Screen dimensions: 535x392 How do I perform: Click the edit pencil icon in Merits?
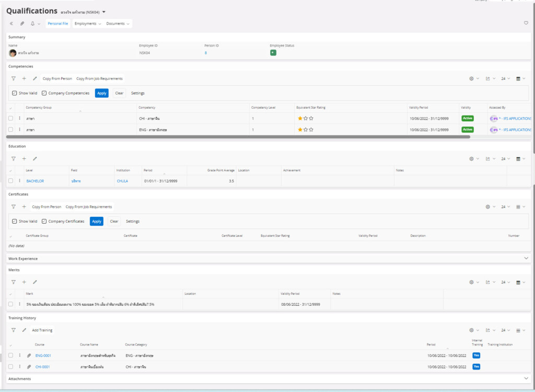coord(35,282)
